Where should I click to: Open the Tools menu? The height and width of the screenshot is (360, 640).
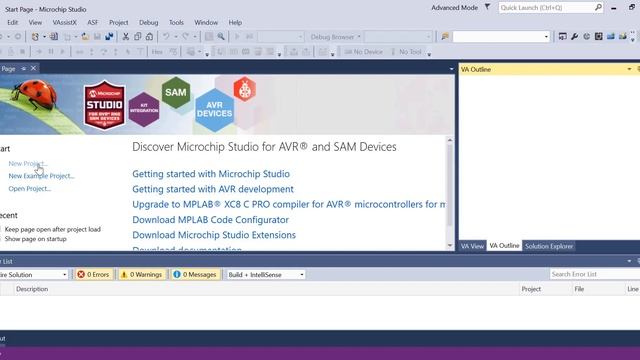click(176, 22)
